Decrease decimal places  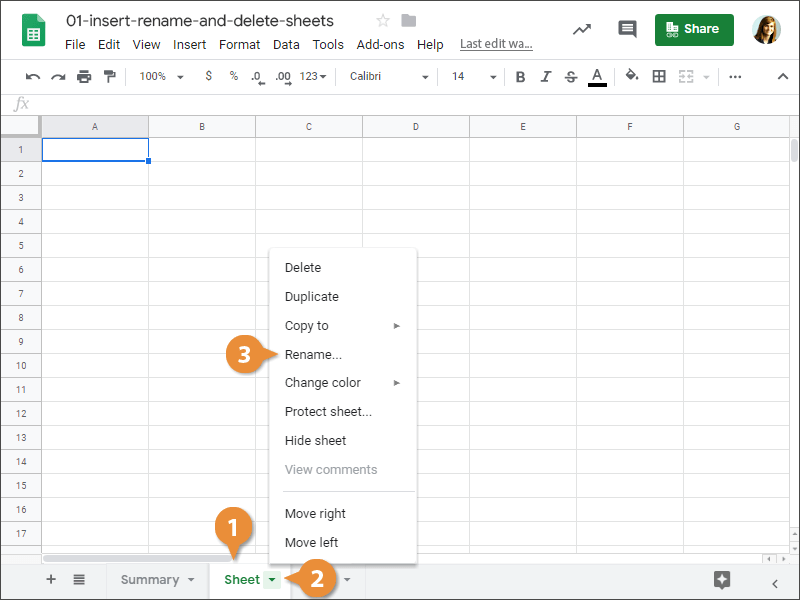tap(259, 76)
